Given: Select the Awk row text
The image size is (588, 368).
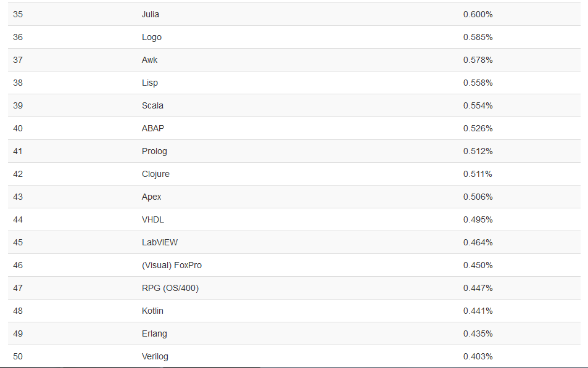Looking at the screenshot, I should click(150, 60).
